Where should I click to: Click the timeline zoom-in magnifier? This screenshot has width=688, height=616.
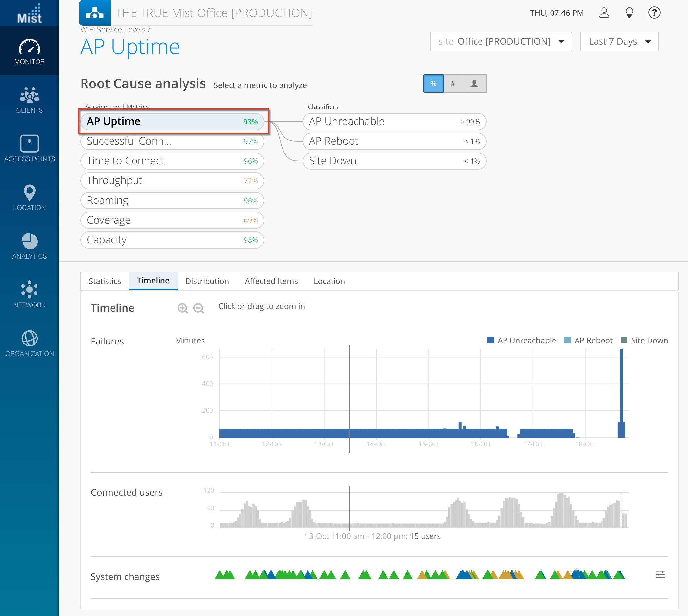183,308
